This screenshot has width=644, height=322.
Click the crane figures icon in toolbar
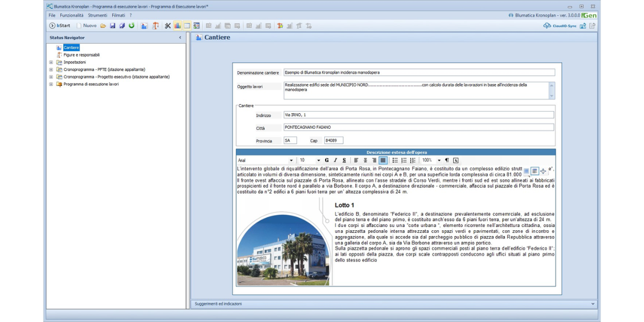click(155, 26)
